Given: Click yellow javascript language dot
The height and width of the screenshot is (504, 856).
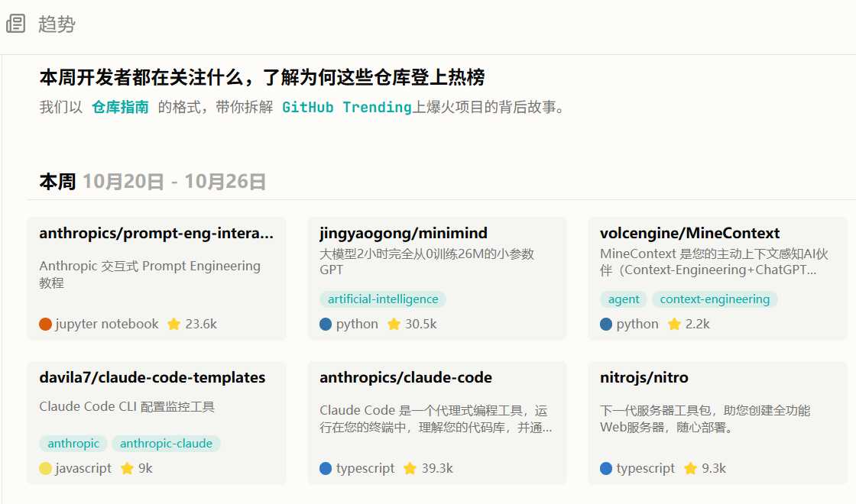Looking at the screenshot, I should click(x=45, y=468).
